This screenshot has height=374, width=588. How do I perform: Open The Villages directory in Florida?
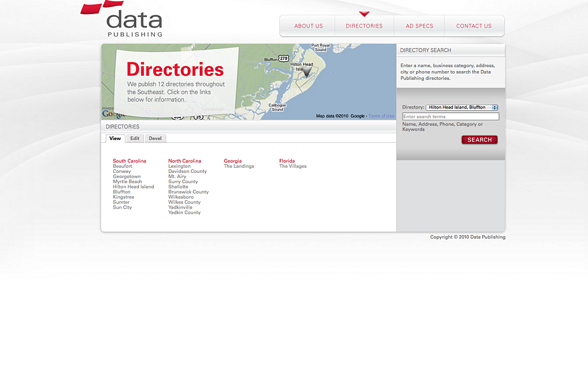292,166
